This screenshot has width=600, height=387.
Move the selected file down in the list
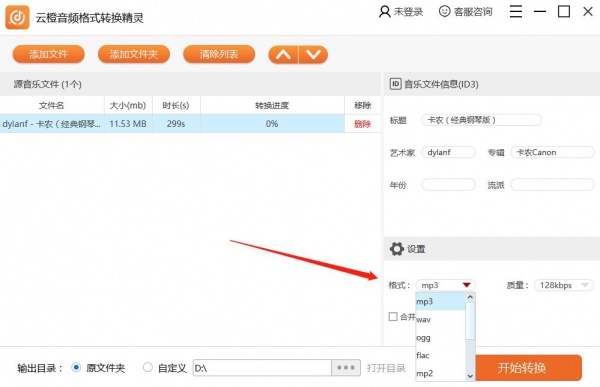pos(313,55)
